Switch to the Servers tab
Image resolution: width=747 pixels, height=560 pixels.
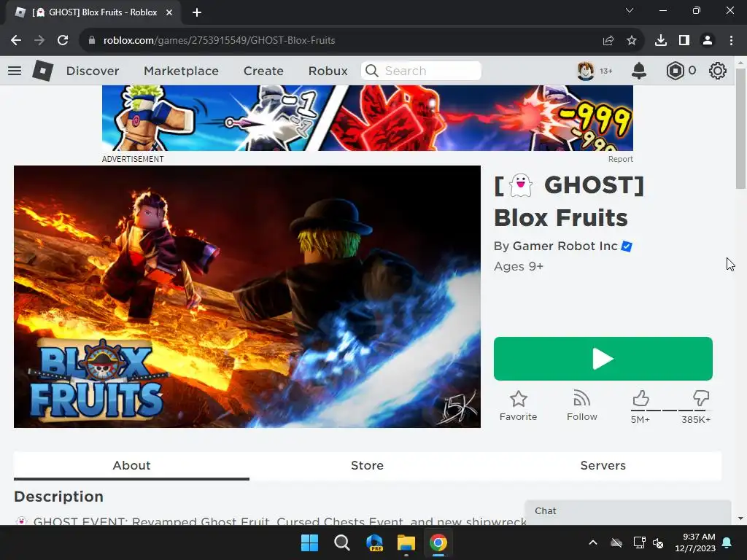click(x=603, y=465)
